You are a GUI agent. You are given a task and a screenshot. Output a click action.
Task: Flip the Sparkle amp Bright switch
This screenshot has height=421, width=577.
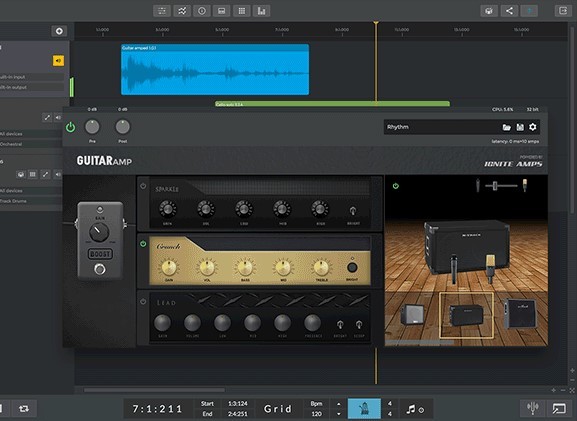pos(353,211)
